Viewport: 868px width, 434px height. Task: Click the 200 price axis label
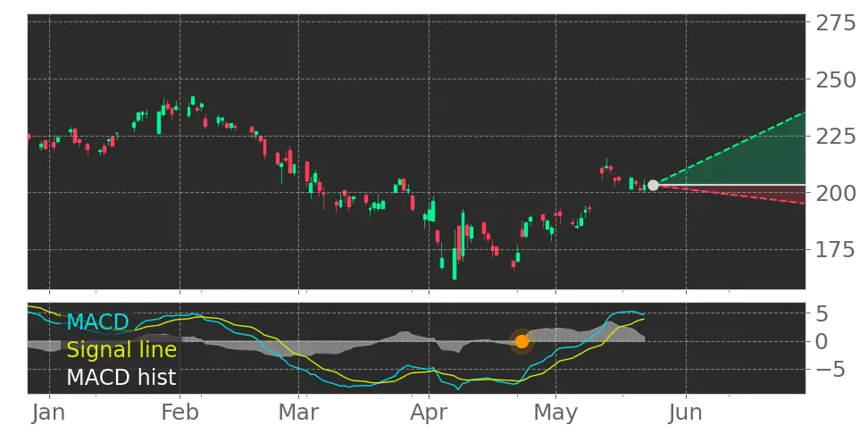835,193
